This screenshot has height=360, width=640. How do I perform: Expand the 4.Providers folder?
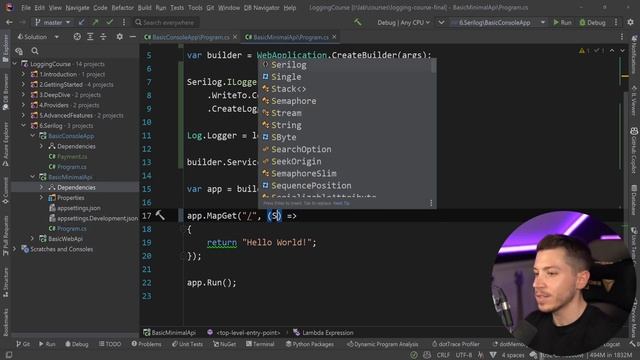pyautogui.click(x=24, y=105)
